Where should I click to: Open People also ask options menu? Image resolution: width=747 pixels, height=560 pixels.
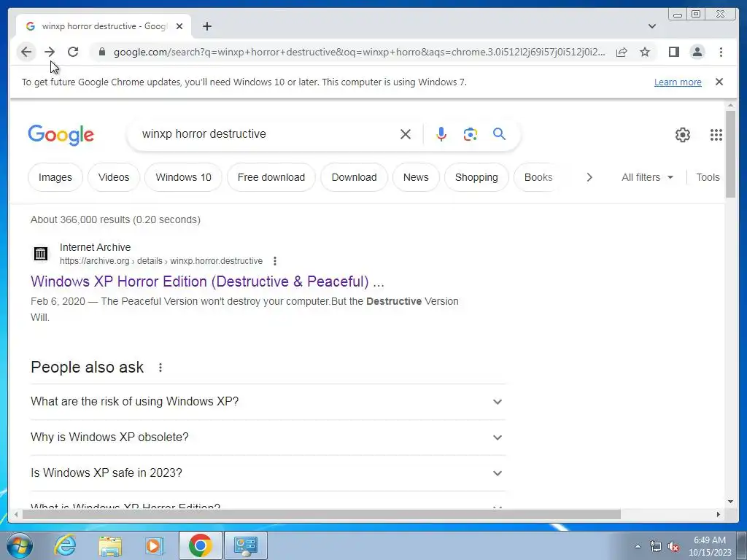[x=160, y=367]
